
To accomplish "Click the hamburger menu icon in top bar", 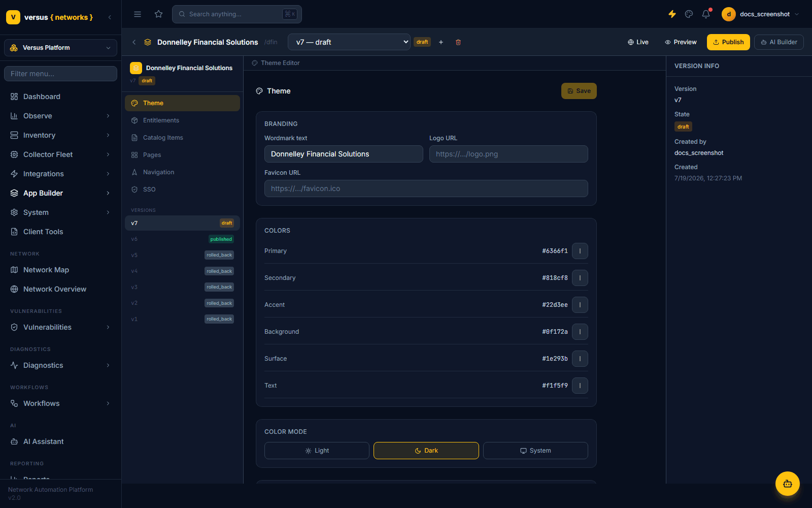I will 138,14.
